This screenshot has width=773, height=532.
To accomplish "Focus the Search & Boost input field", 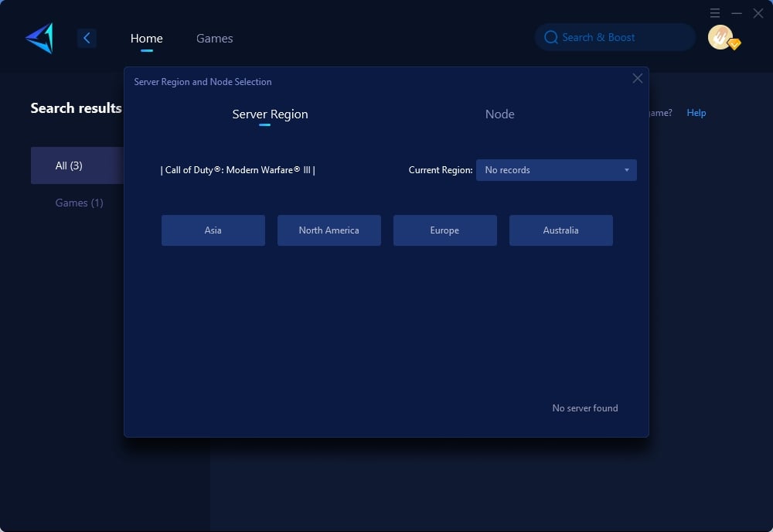I will tap(615, 37).
